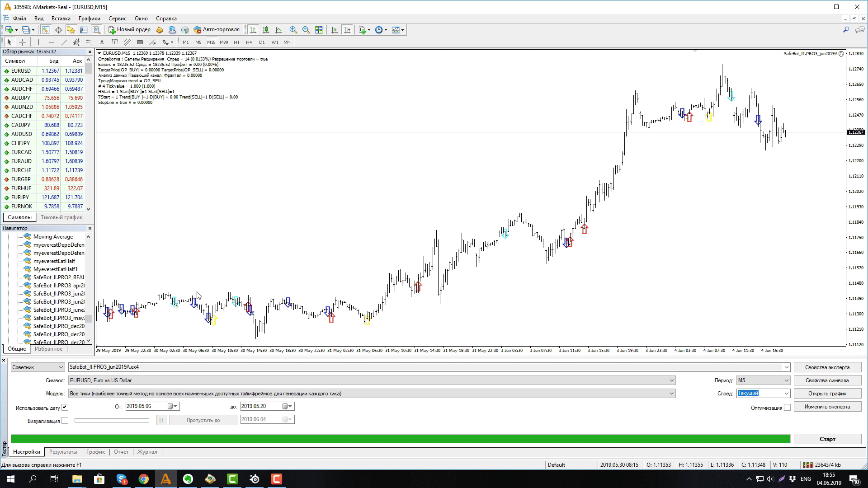The width and height of the screenshot is (868, 488).
Task: Switch chart to bar chart mode
Action: (253, 30)
